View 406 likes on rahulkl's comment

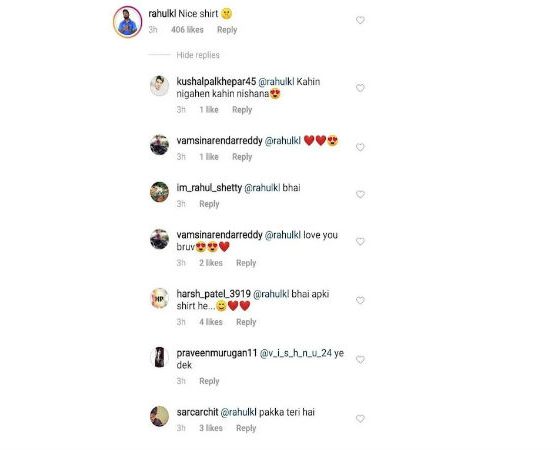[x=187, y=30]
